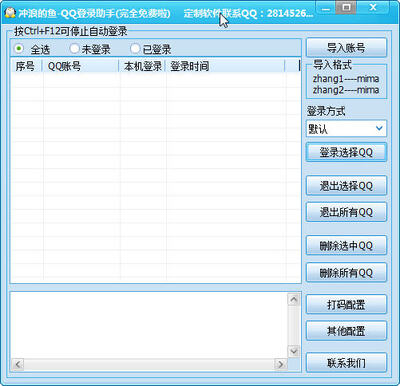Click the log panel scroll right arrow
Image resolution: width=400 pixels, height=386 pixels.
pyautogui.click(x=281, y=364)
